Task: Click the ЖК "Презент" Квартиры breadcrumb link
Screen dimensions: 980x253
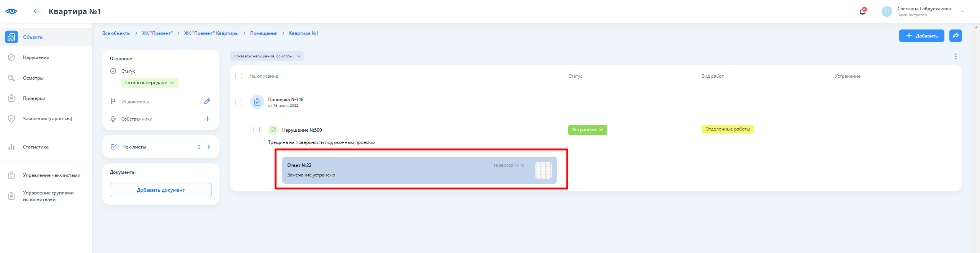Action: click(211, 33)
